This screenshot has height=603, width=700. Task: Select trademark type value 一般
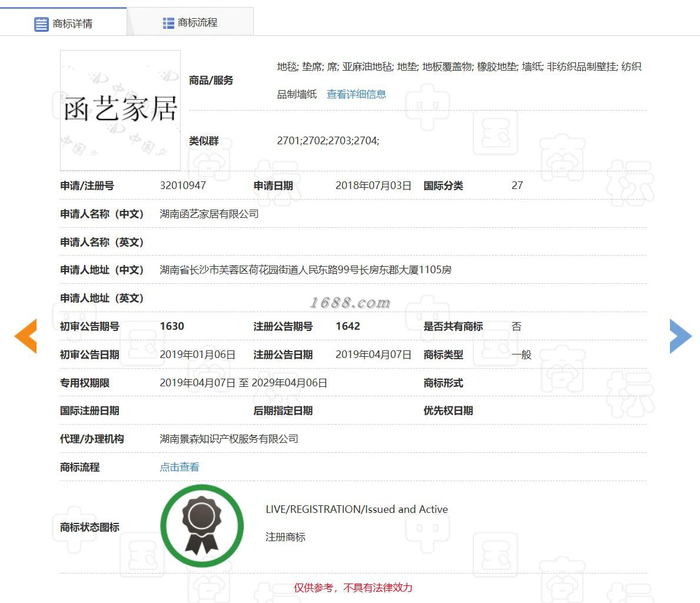pyautogui.click(x=522, y=354)
